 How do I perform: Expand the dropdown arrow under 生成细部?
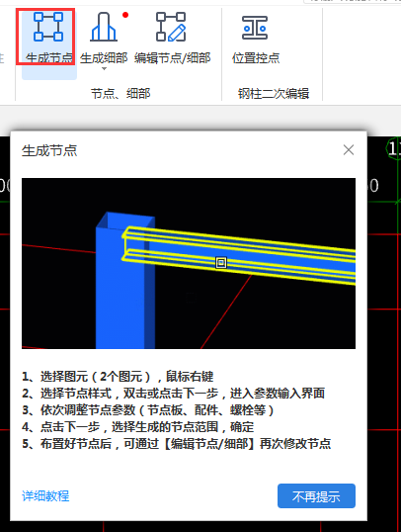(104, 69)
